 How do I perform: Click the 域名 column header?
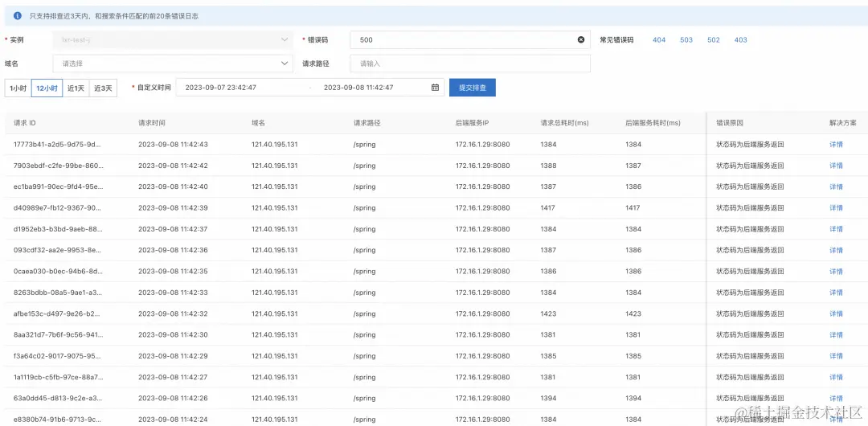tap(258, 123)
